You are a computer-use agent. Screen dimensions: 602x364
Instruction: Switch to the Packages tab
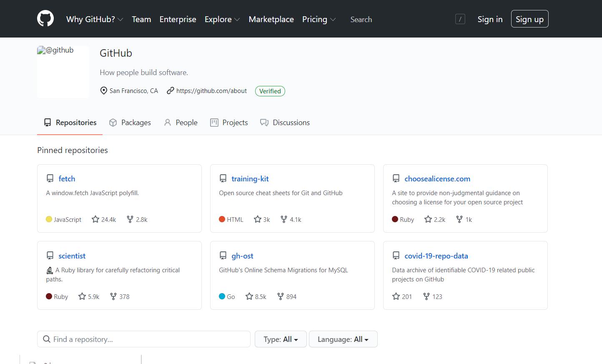(130, 123)
